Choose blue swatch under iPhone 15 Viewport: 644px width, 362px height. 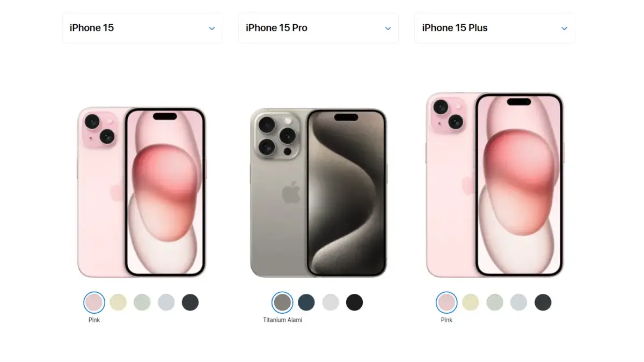[166, 302]
